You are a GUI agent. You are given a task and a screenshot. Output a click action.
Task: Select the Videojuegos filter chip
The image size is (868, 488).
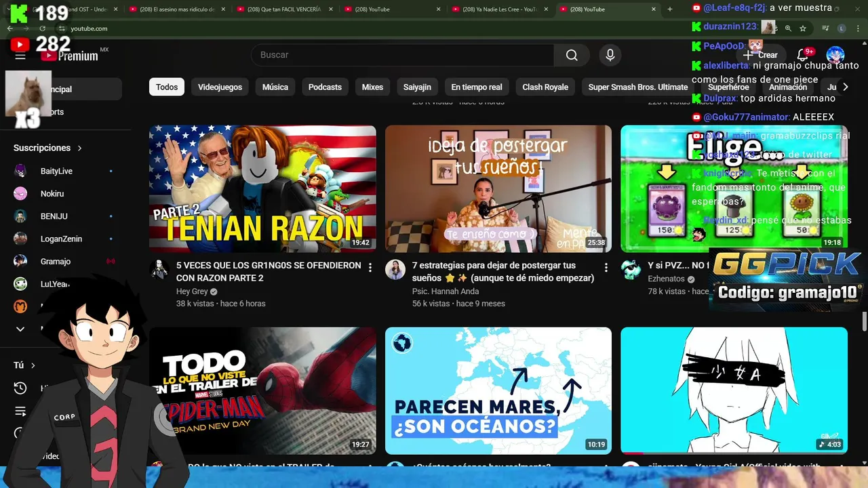pos(220,87)
